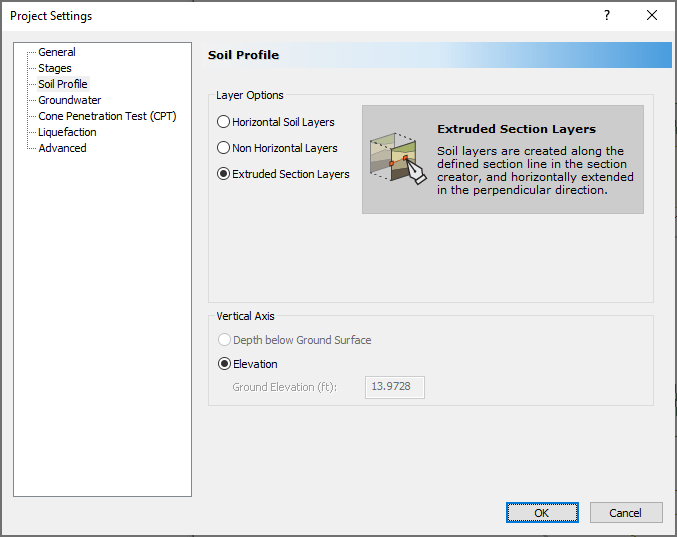Select Depth below Ground Surface option
This screenshot has height=537, width=677.
coord(224,340)
